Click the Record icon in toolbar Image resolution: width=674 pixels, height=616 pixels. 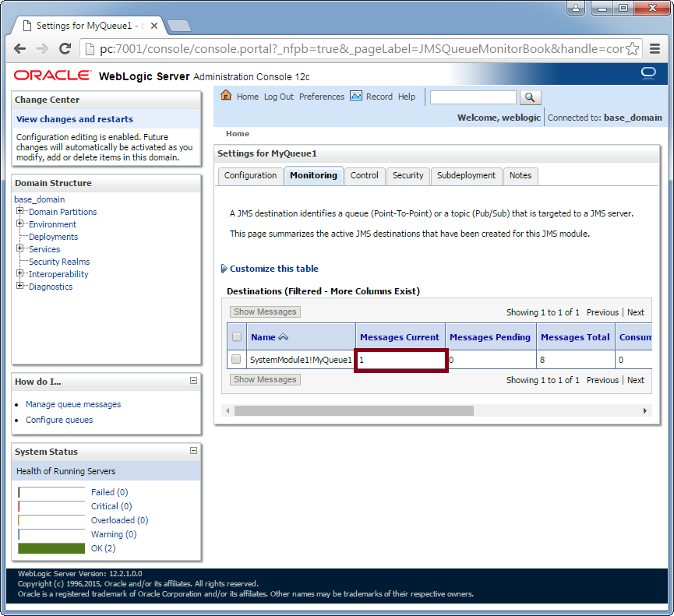[x=356, y=96]
